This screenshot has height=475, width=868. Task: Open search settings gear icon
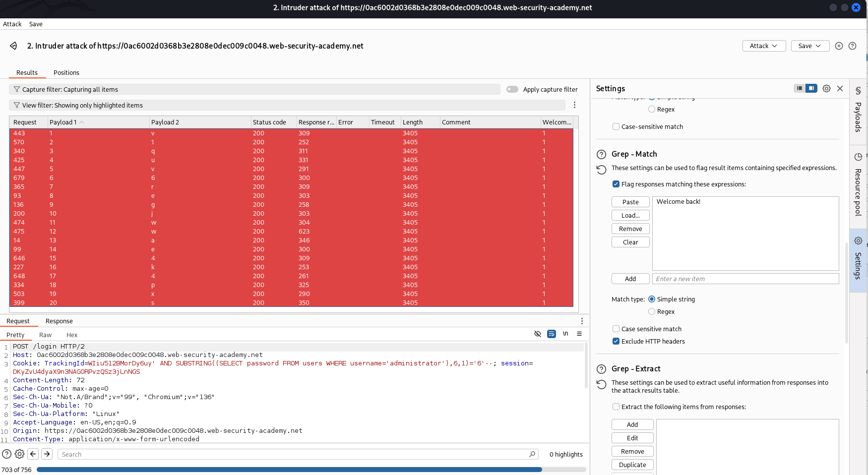[19, 454]
